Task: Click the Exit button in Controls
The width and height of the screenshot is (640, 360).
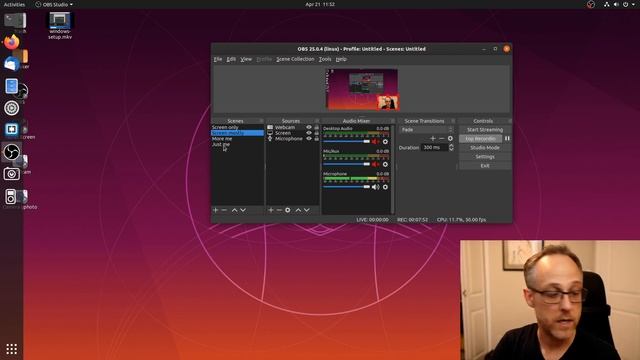Action: (x=485, y=166)
